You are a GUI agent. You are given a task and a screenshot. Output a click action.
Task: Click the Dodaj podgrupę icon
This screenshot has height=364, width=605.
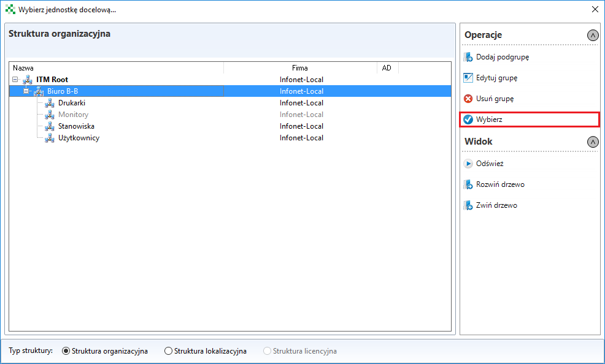468,58
